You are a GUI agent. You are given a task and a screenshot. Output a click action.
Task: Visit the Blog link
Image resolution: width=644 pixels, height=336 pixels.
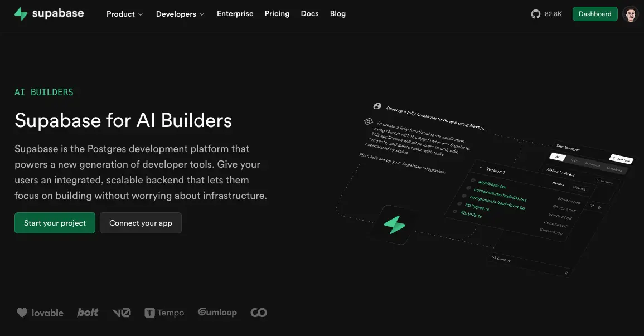point(337,14)
